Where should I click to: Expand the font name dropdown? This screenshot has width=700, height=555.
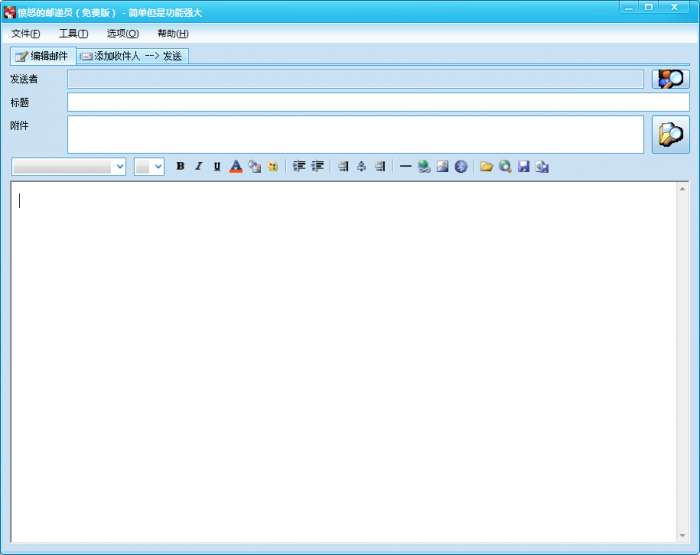pos(120,167)
